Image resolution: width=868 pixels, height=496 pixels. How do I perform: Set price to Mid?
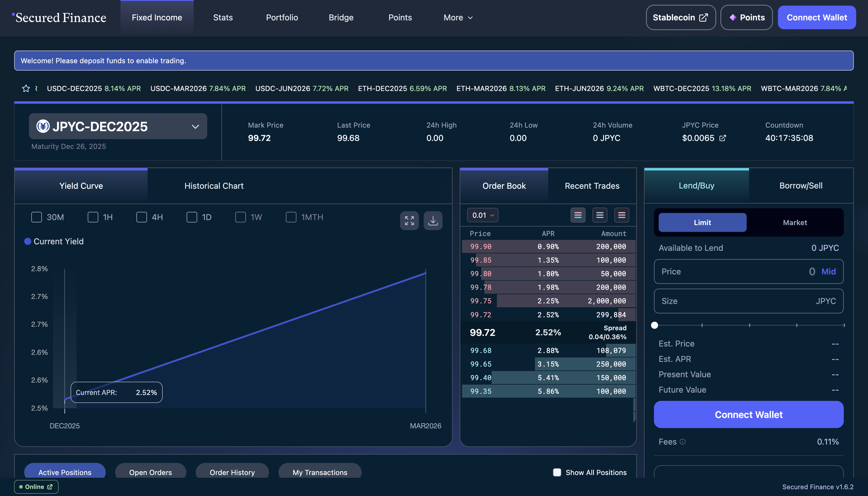pyautogui.click(x=828, y=271)
